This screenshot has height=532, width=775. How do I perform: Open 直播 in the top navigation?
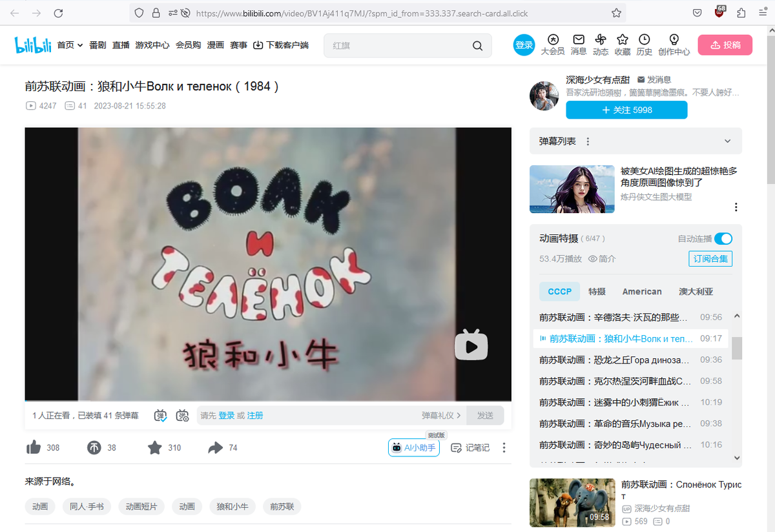tap(121, 45)
